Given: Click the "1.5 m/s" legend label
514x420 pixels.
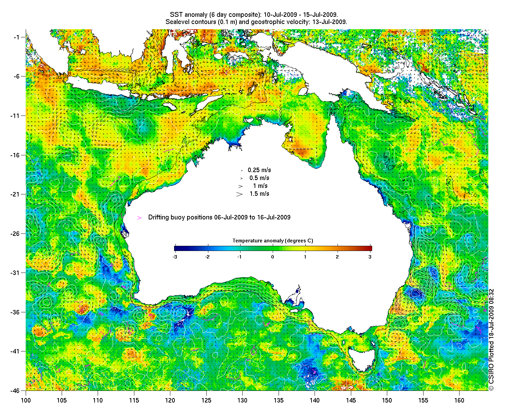Looking at the screenshot, I should (259, 194).
